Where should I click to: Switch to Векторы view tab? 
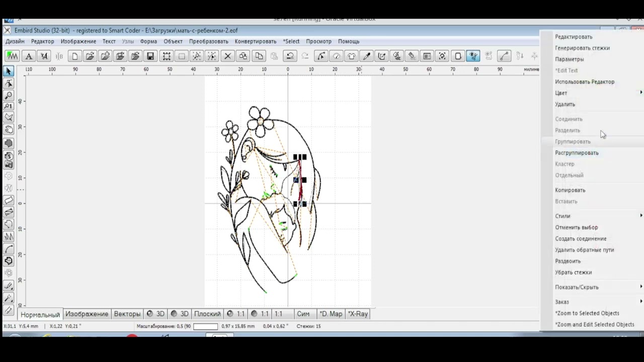(x=127, y=314)
